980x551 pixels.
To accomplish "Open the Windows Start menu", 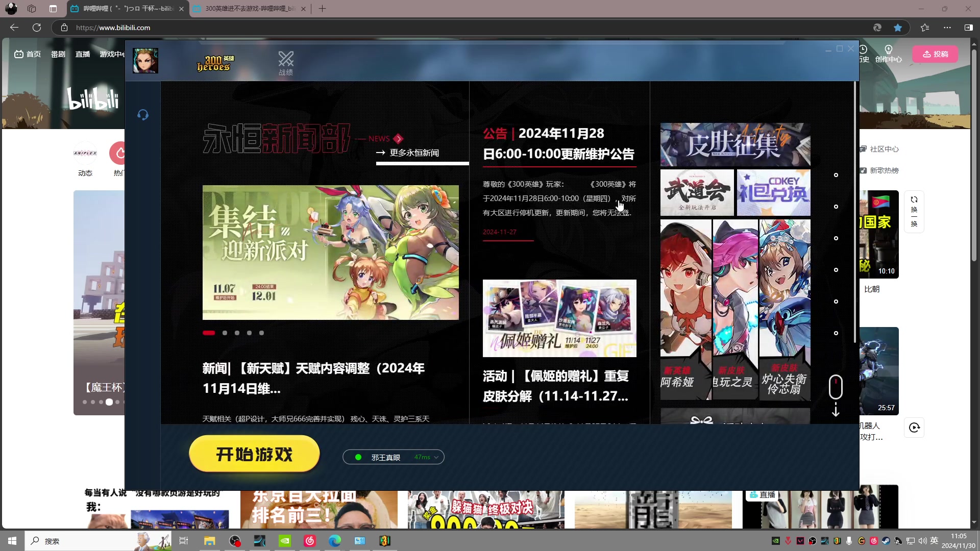I will pyautogui.click(x=12, y=541).
